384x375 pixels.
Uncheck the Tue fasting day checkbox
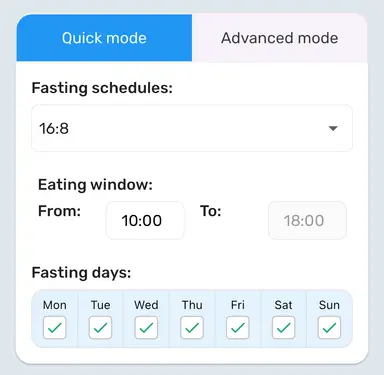(x=100, y=328)
